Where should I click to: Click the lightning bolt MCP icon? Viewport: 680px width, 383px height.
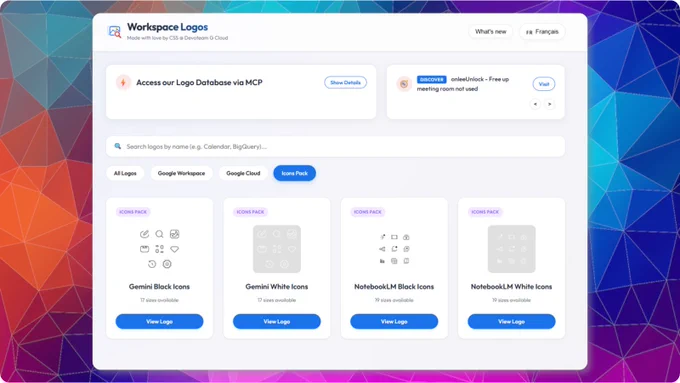tap(123, 82)
